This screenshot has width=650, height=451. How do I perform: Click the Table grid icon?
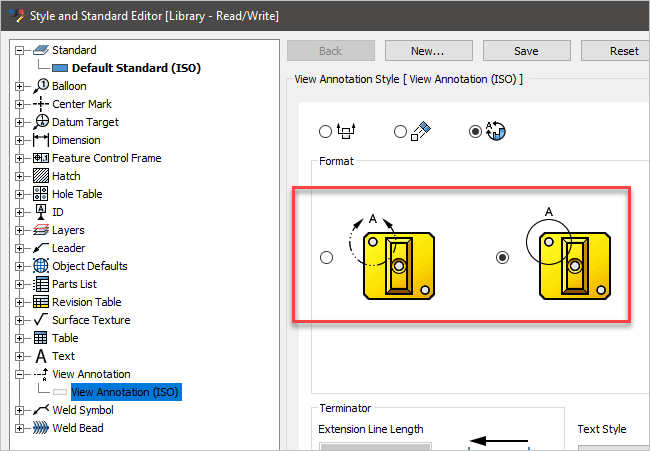point(40,338)
